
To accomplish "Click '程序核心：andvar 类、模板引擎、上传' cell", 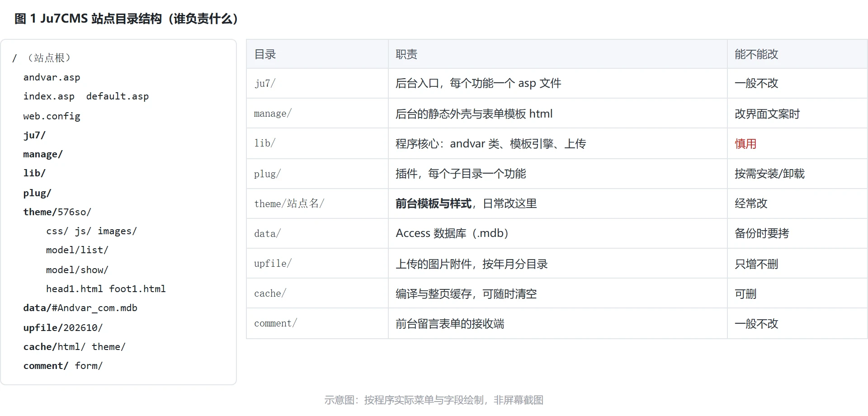I will click(558, 143).
